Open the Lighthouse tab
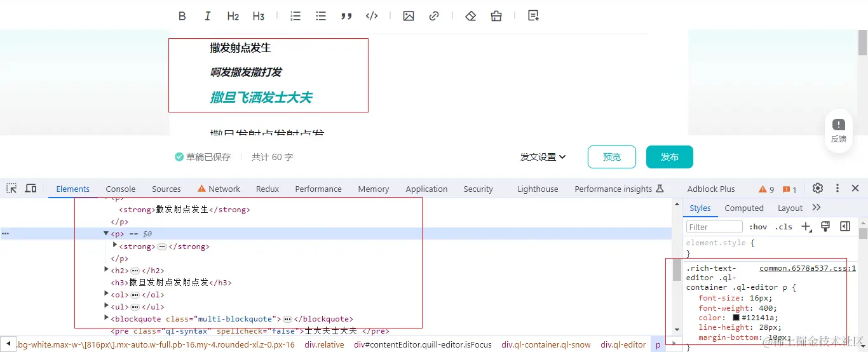This screenshot has width=868, height=352. 538,189
